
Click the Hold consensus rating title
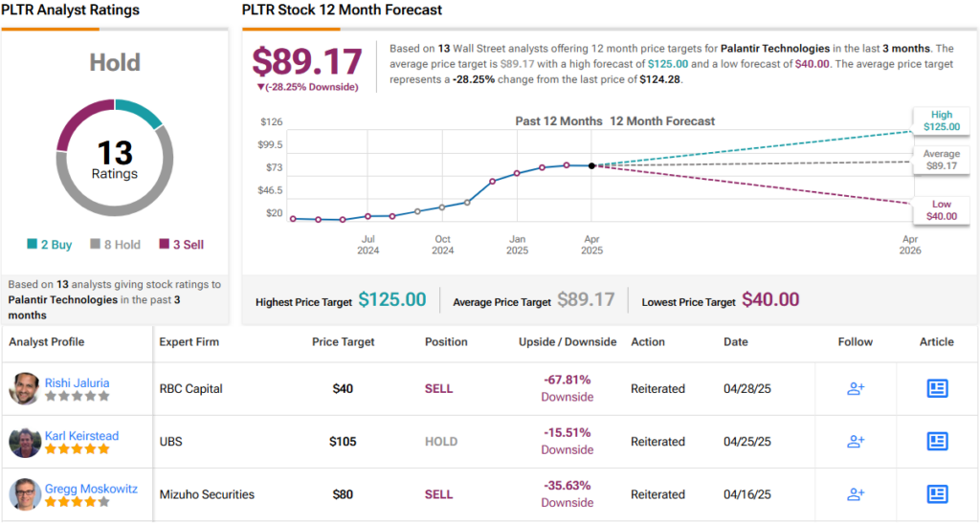[x=115, y=62]
